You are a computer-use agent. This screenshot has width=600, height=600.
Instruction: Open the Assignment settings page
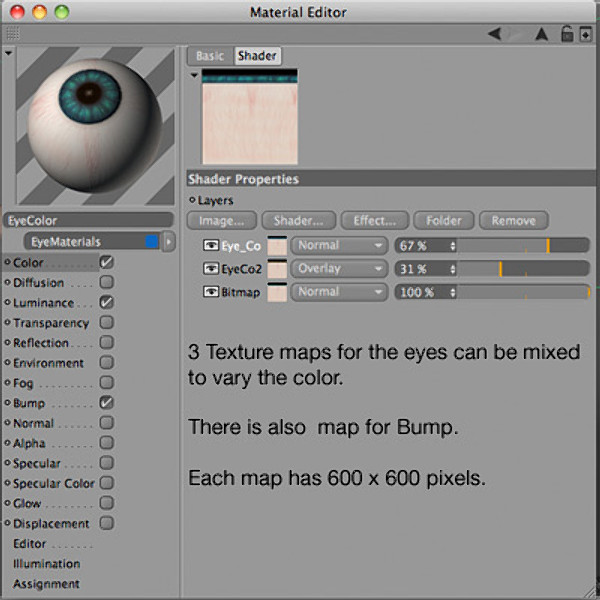pos(46,584)
